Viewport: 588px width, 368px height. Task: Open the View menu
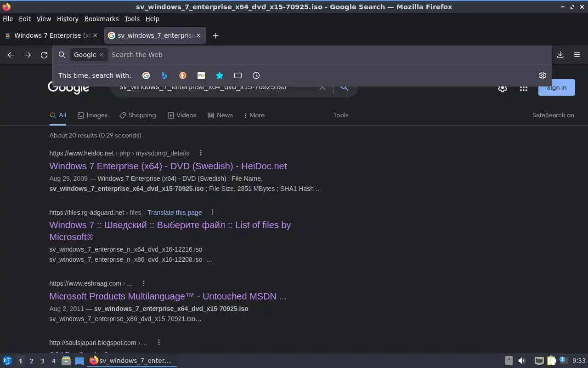click(x=44, y=19)
